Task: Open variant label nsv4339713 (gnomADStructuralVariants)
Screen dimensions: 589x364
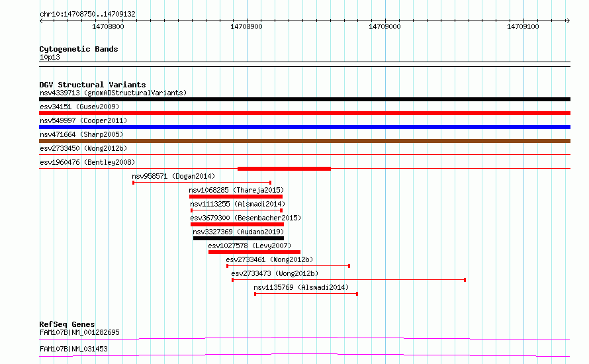Action: pyautogui.click(x=113, y=93)
